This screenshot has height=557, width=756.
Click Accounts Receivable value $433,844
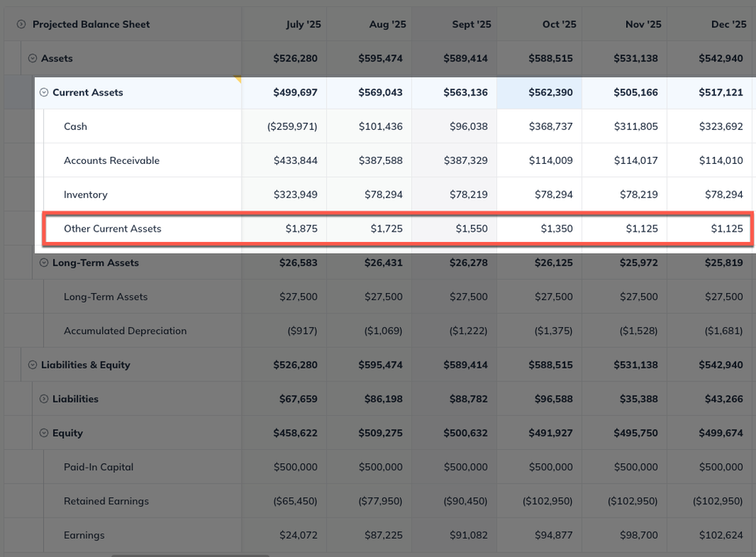coord(295,161)
